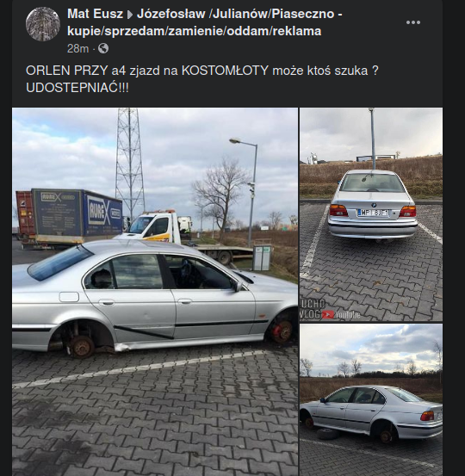Image resolution: width=465 pixels, height=476 pixels.
Task: Click the exposed rear brake disc in main photo
Action: coord(81,347)
